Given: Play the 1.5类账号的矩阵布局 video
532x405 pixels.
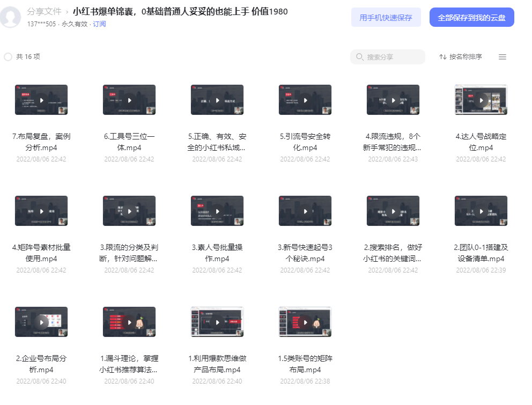Looking at the screenshot, I should (305, 322).
